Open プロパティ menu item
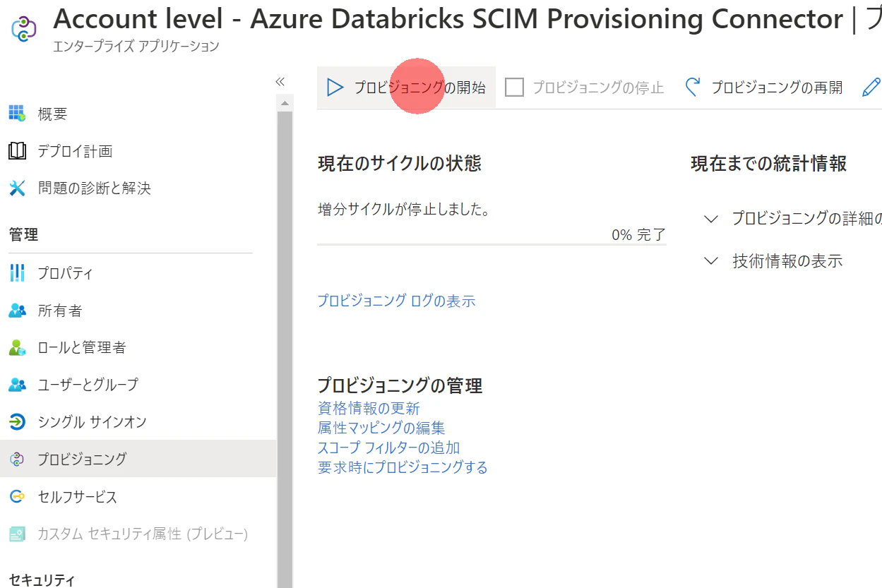Viewport: 882px width, 588px height. click(65, 273)
